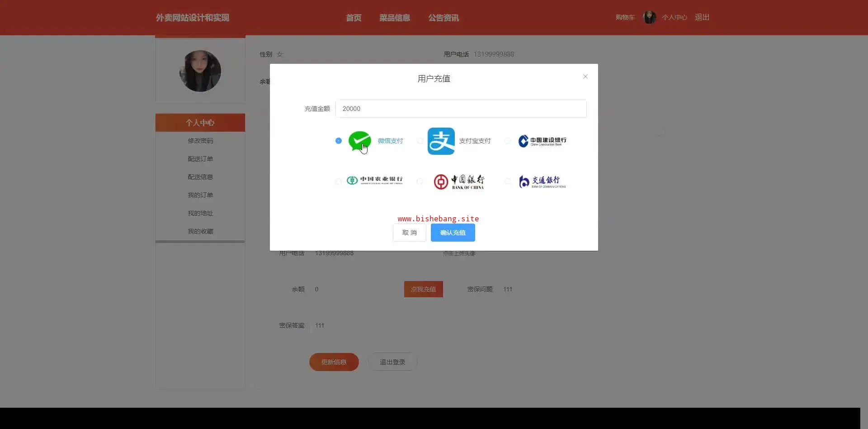
Task: Select the WeChat Pay logo icon
Action: pos(360,141)
